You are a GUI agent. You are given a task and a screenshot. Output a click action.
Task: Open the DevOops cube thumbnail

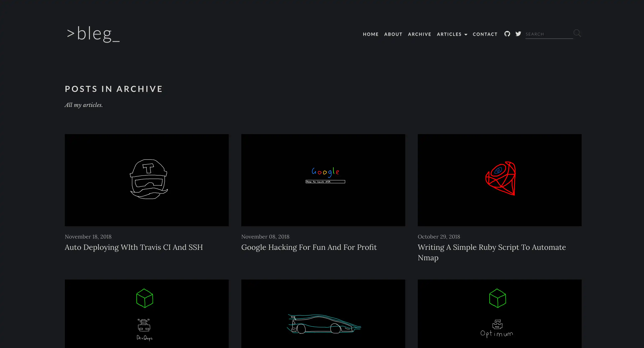(x=147, y=314)
